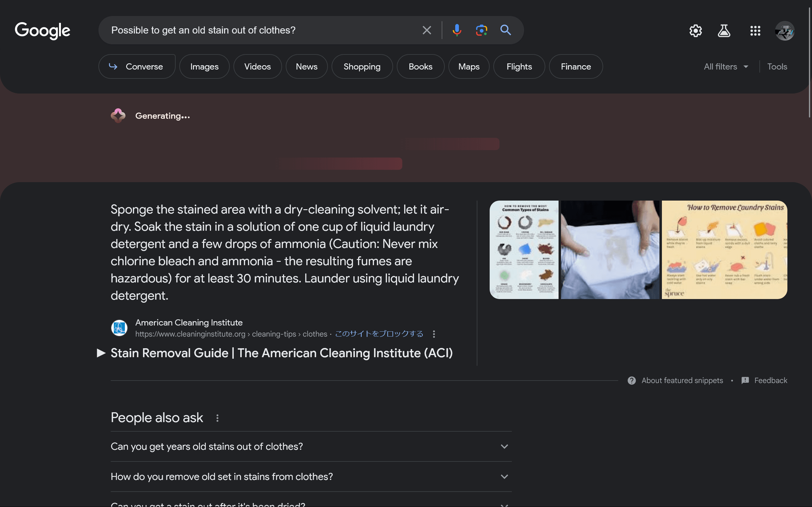
Task: Click the triangle marker before Stain Removal Guide
Action: tap(101, 353)
